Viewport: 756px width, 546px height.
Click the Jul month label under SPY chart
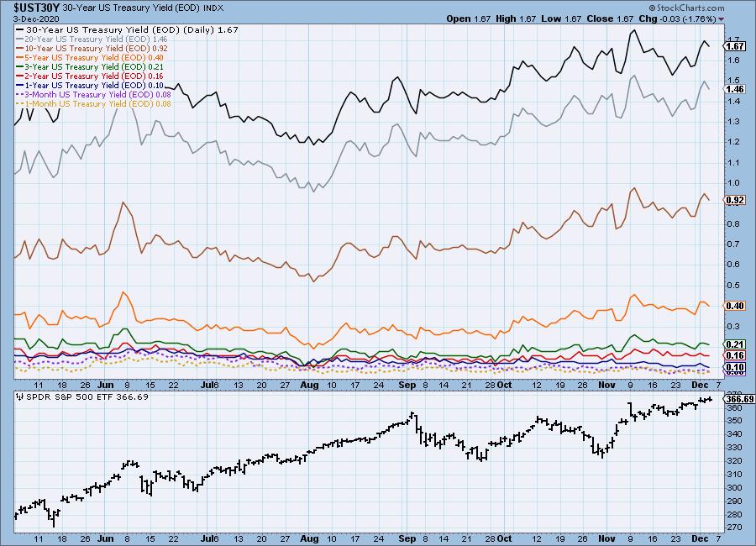click(x=207, y=538)
